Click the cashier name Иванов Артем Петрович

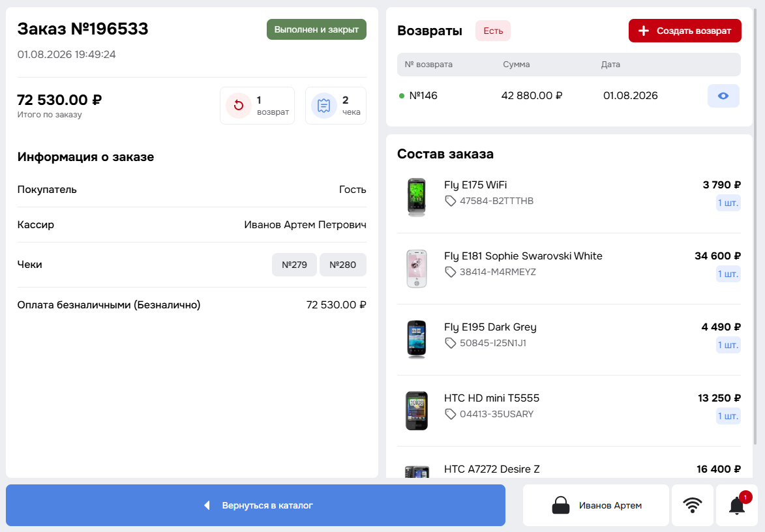coord(305,225)
